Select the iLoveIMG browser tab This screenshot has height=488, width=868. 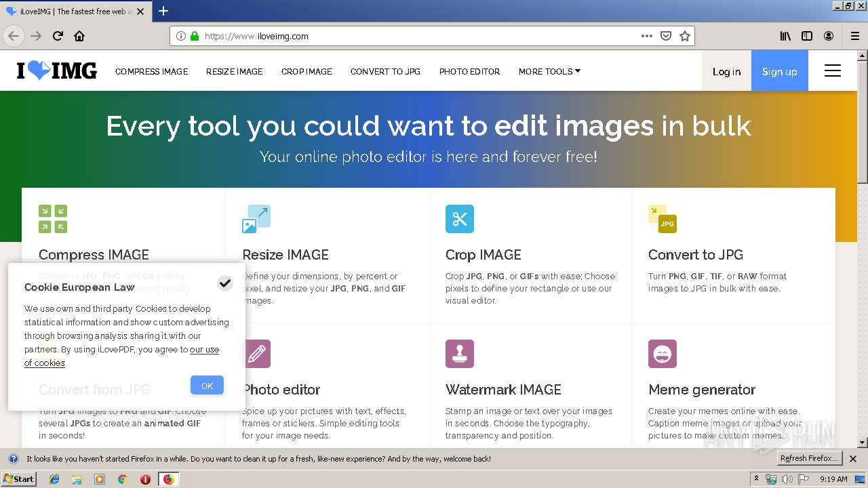(x=77, y=11)
